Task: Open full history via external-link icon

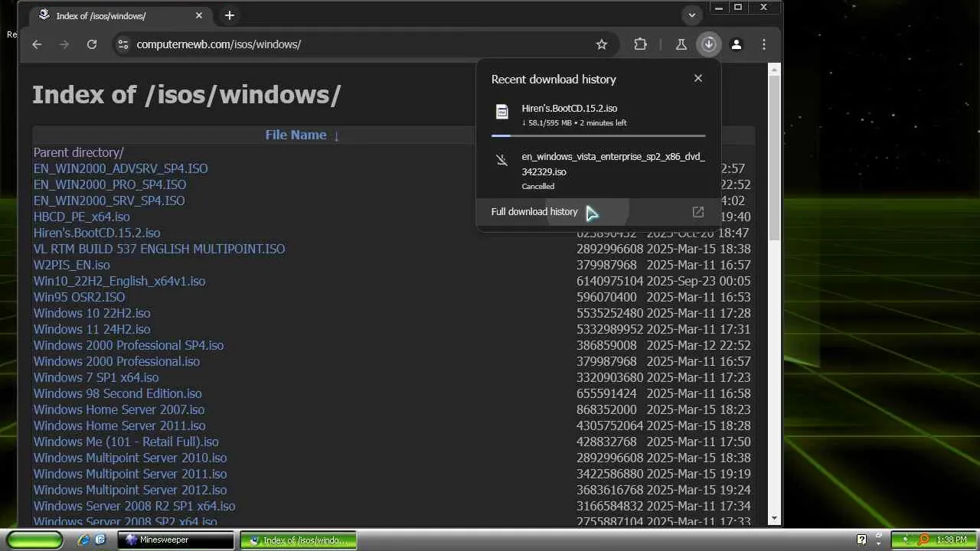Action: pyautogui.click(x=698, y=212)
